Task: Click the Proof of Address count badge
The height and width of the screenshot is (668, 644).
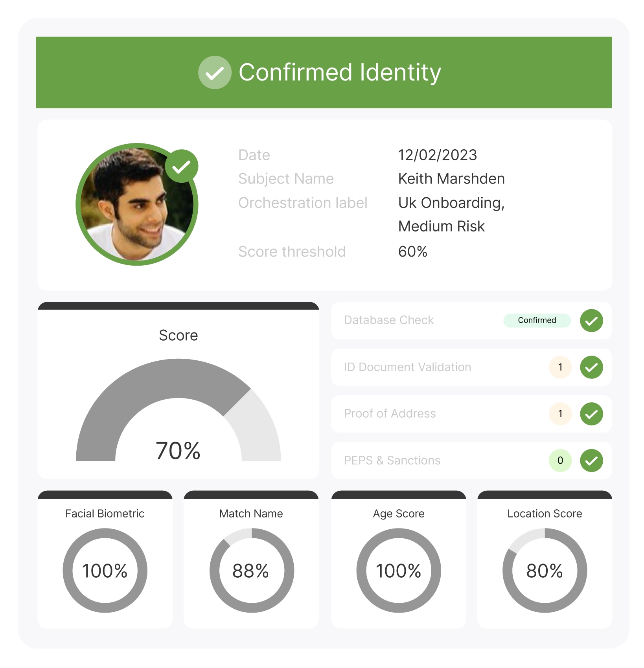Action: tap(560, 414)
